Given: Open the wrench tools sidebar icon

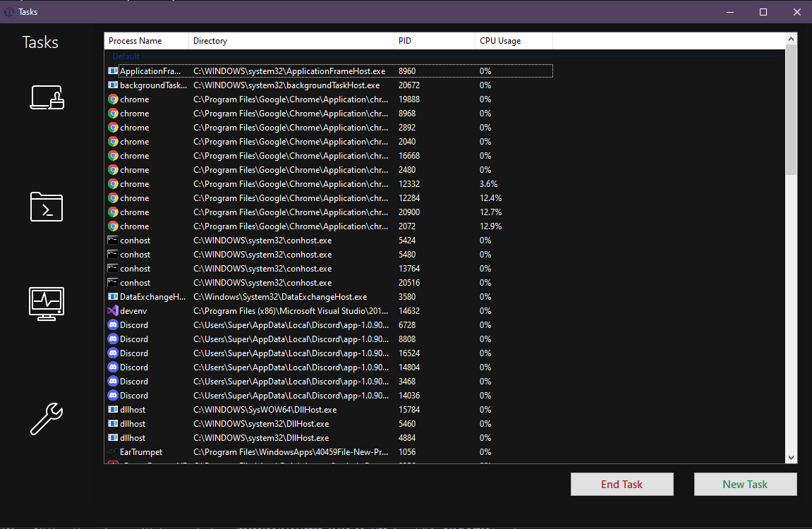Looking at the screenshot, I should 47,419.
